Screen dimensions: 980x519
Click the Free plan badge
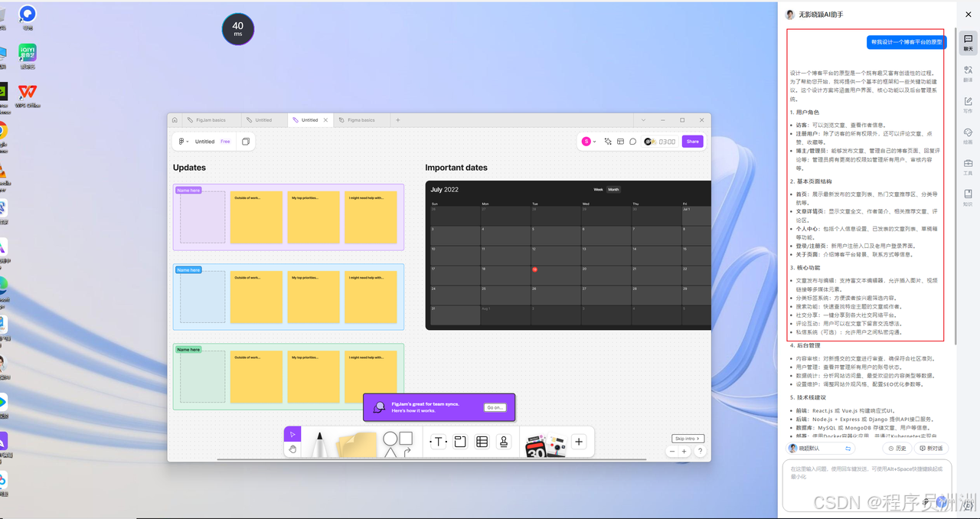click(x=225, y=142)
